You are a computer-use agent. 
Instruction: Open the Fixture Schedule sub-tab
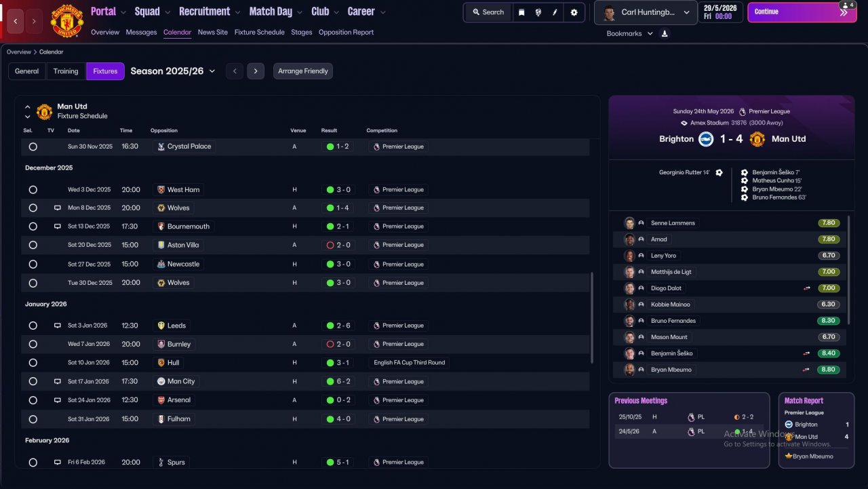[260, 33]
